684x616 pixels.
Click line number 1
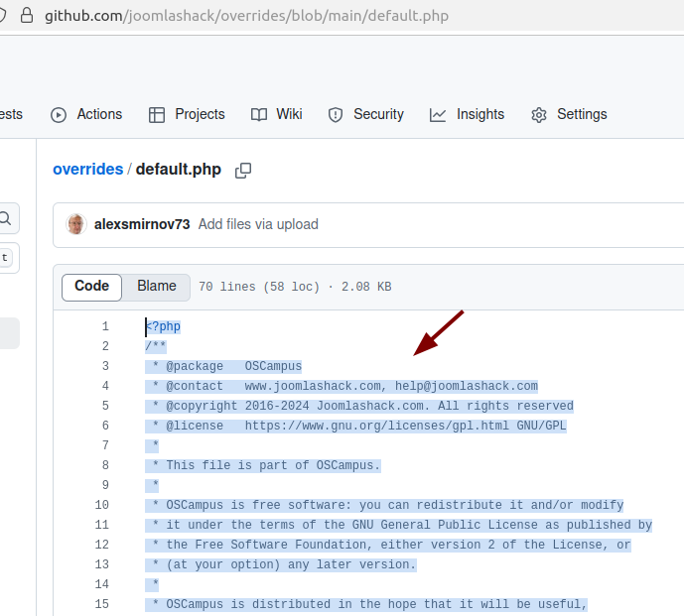105,326
